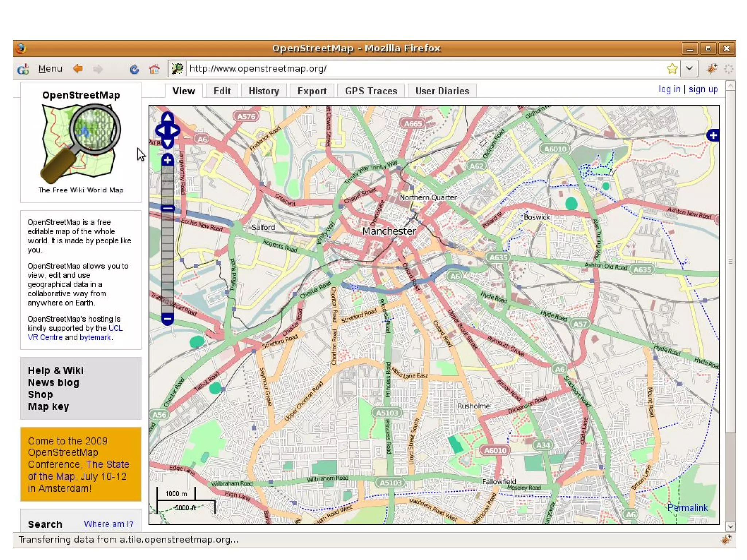Pan the map right with arrow

click(174, 130)
